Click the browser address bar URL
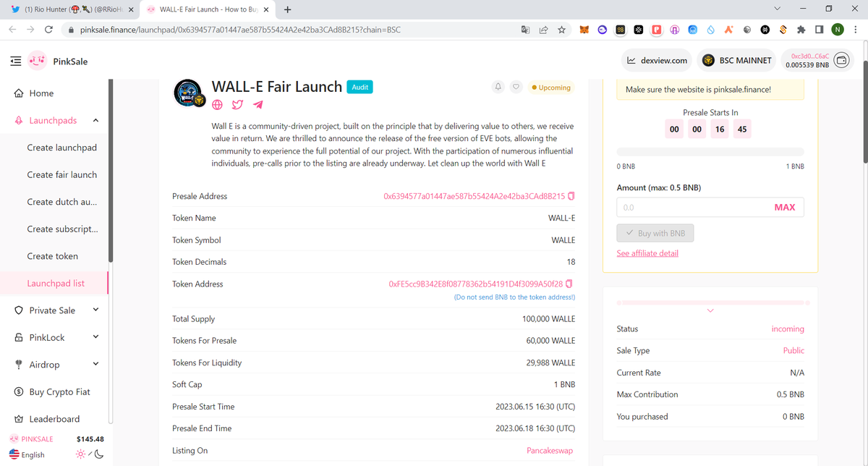 [x=240, y=30]
